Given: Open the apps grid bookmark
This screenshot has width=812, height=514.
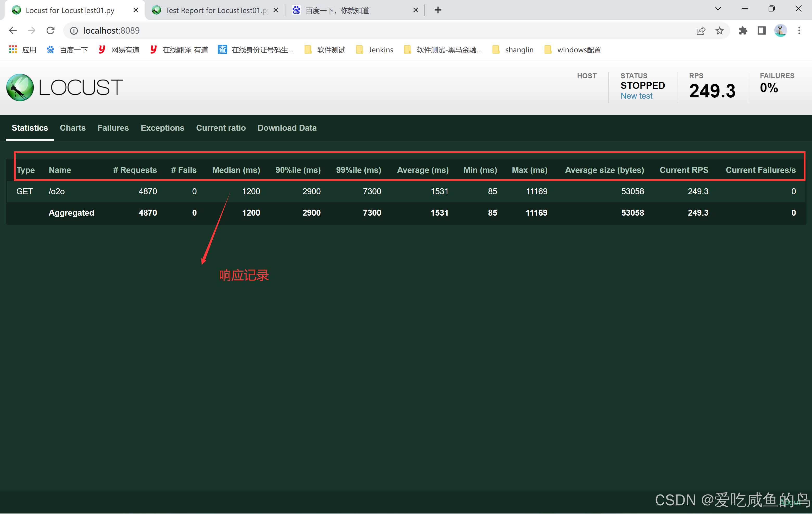Looking at the screenshot, I should tap(22, 50).
